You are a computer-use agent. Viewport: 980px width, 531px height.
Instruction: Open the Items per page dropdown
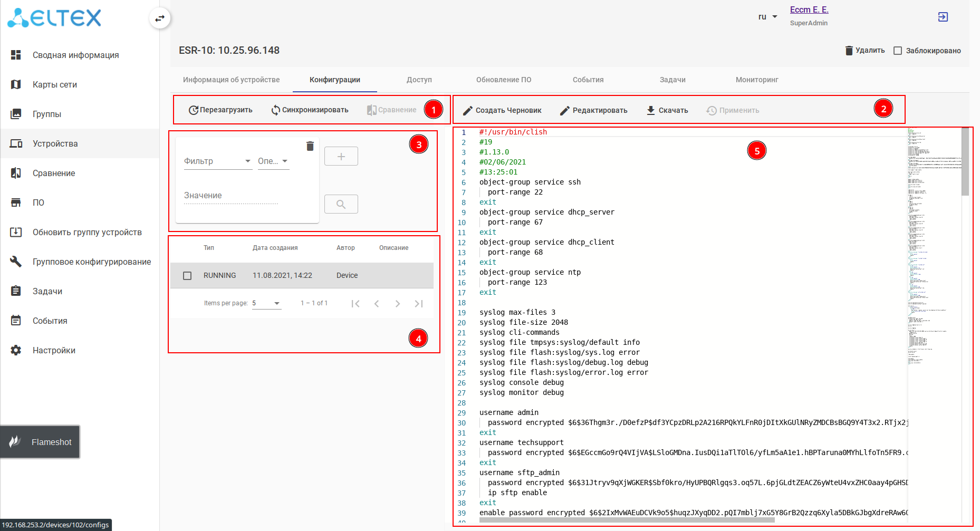tap(266, 303)
